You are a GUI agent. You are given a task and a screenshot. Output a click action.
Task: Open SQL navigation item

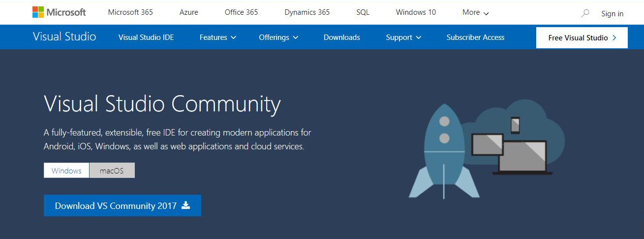[363, 12]
